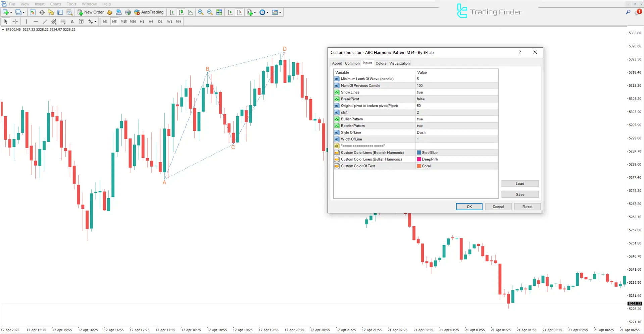
Task: Activate the Draw Trendline tool
Action: 45,21
